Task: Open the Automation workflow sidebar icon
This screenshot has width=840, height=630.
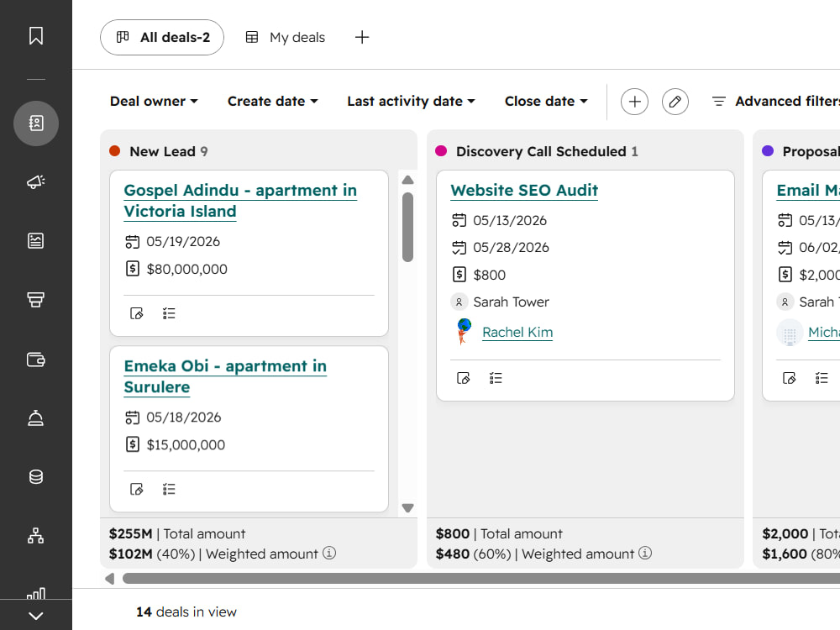Action: pos(36,536)
